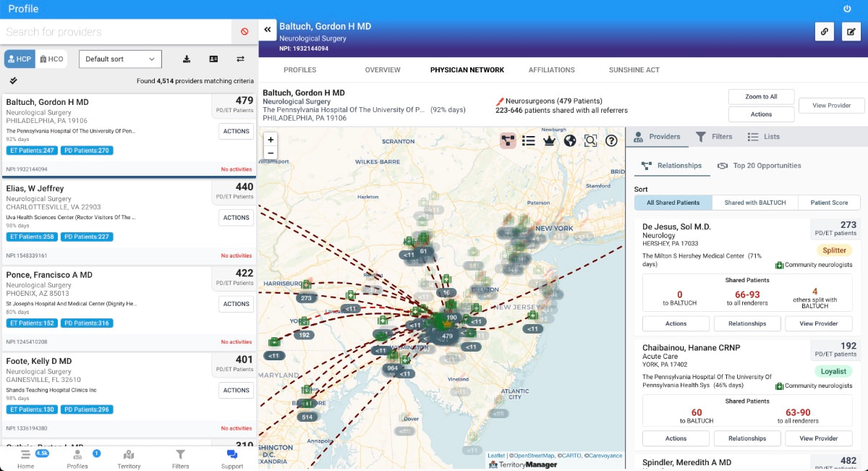Select the Elias, W Jeffrey provider card

point(128,221)
